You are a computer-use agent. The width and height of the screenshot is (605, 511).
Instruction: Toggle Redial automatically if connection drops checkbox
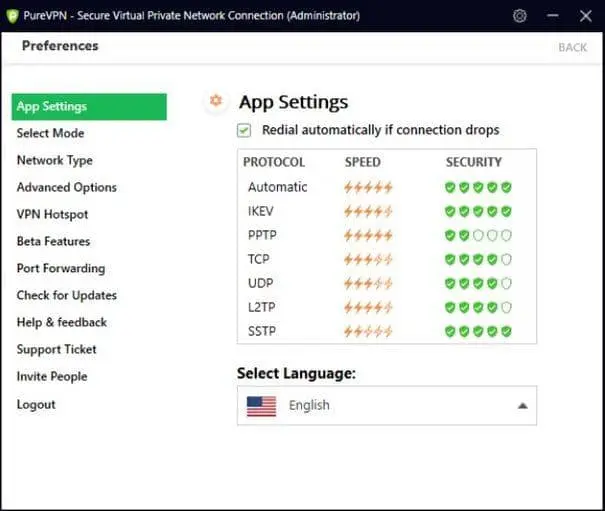(x=244, y=130)
